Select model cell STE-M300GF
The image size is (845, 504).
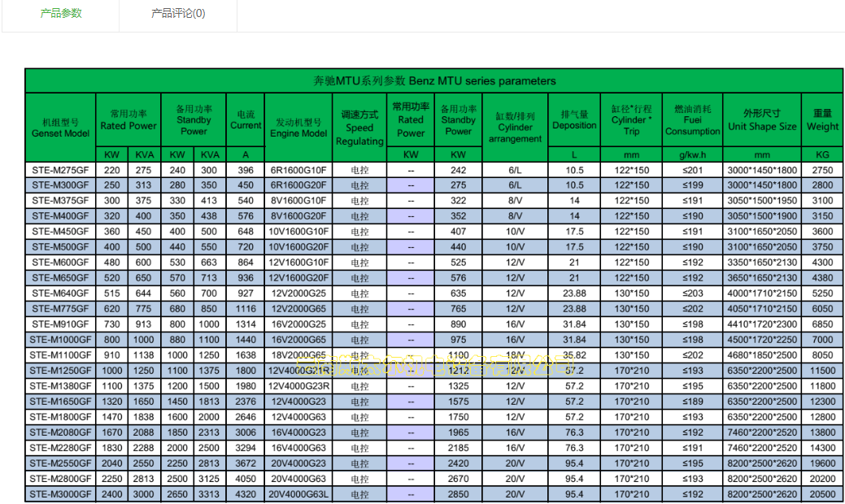point(60,185)
